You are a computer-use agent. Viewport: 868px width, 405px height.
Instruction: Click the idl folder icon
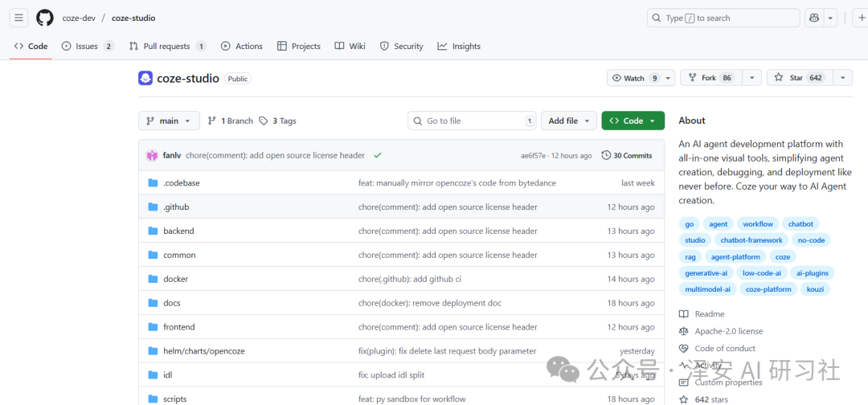(153, 375)
